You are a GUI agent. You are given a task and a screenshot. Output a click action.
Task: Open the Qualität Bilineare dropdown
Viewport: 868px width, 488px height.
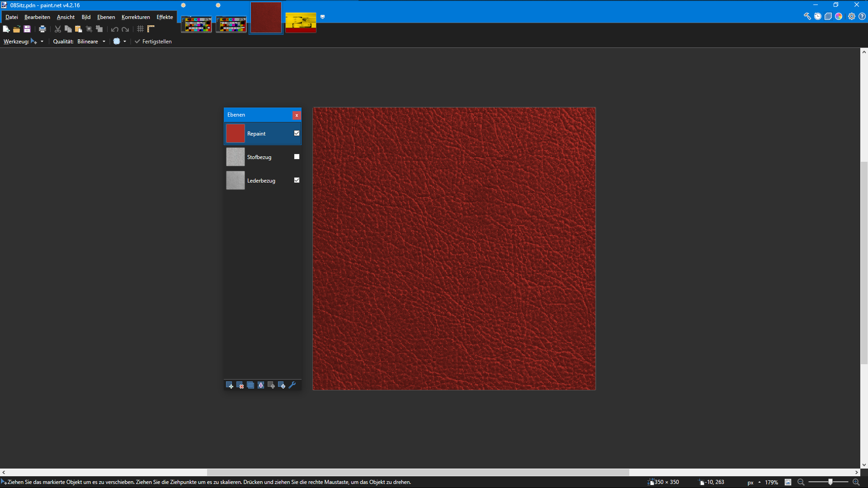tap(104, 42)
